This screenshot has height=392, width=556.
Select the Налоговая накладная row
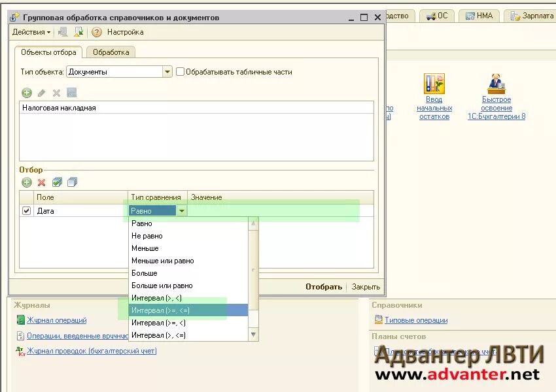[x=196, y=108]
